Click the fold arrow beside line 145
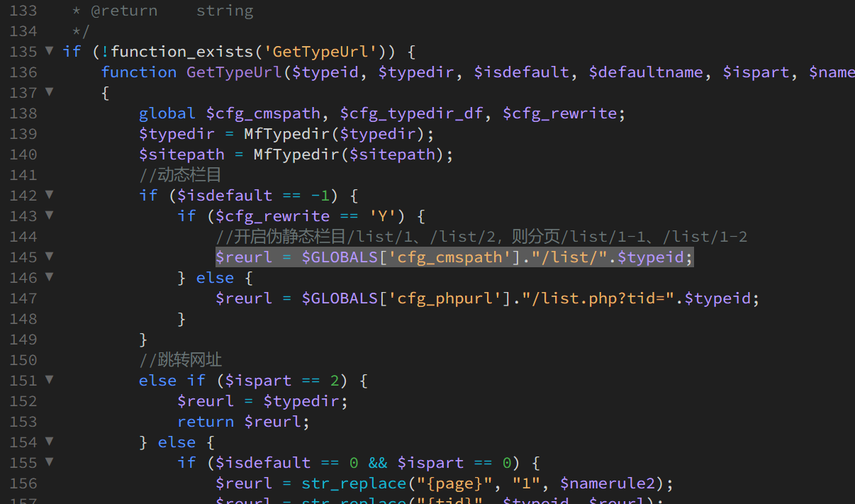Viewport: 855px width, 504px height. (x=49, y=256)
